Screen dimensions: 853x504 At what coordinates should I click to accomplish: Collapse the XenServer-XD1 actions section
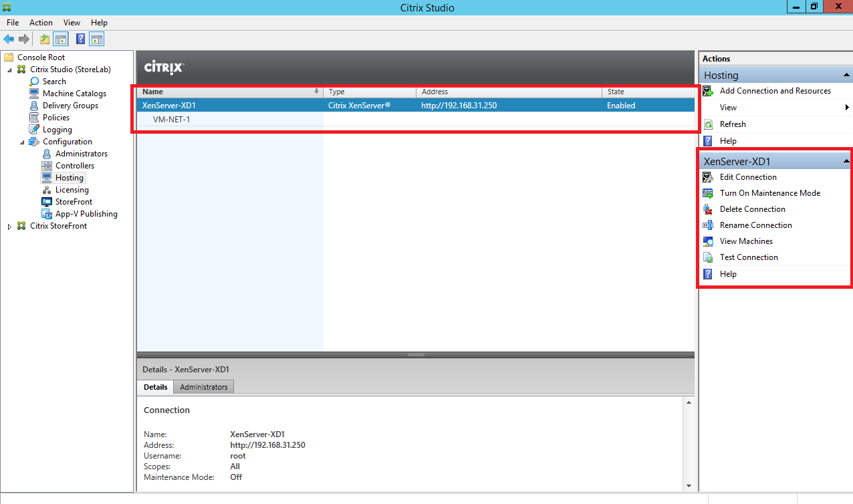tap(846, 161)
